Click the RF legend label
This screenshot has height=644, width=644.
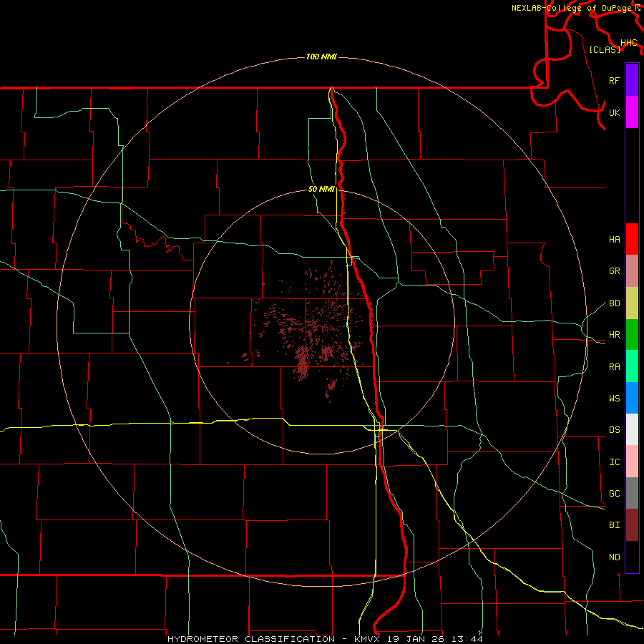[614, 80]
